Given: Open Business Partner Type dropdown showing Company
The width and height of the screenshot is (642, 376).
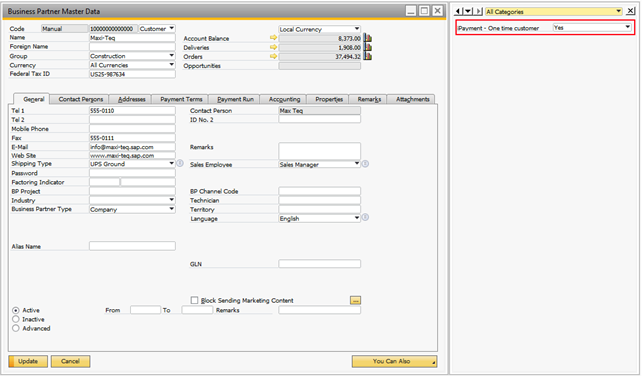Looking at the screenshot, I should pyautogui.click(x=132, y=209).
